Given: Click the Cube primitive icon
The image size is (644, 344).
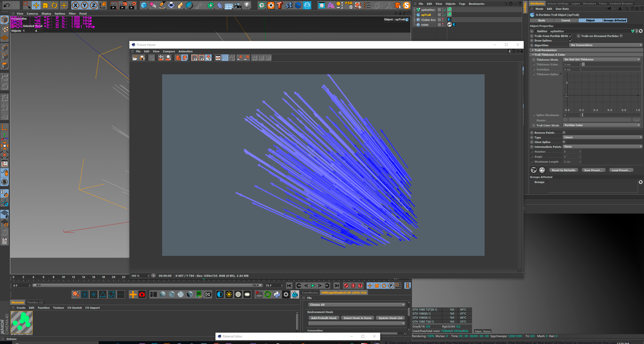Looking at the screenshot, I should tap(144, 5).
